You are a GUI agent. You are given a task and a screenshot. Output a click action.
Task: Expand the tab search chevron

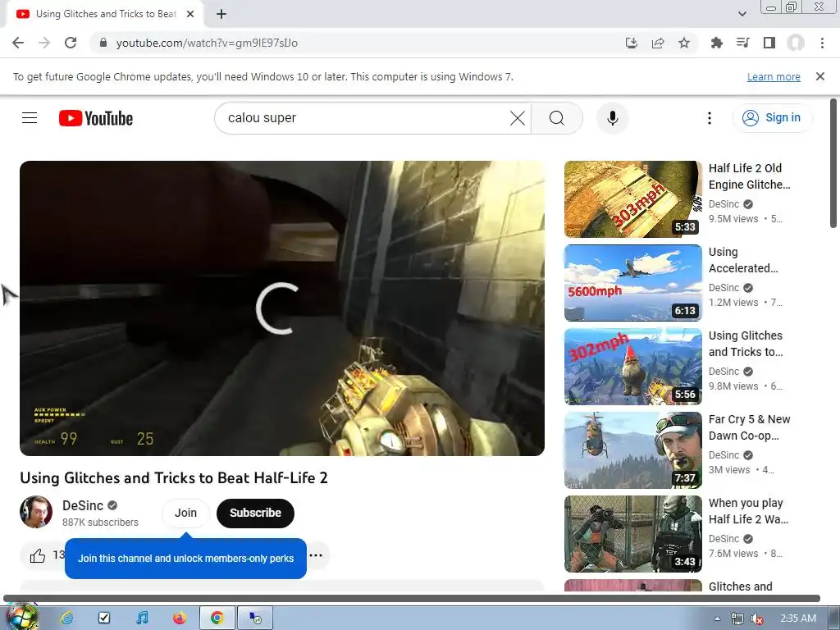(742, 14)
